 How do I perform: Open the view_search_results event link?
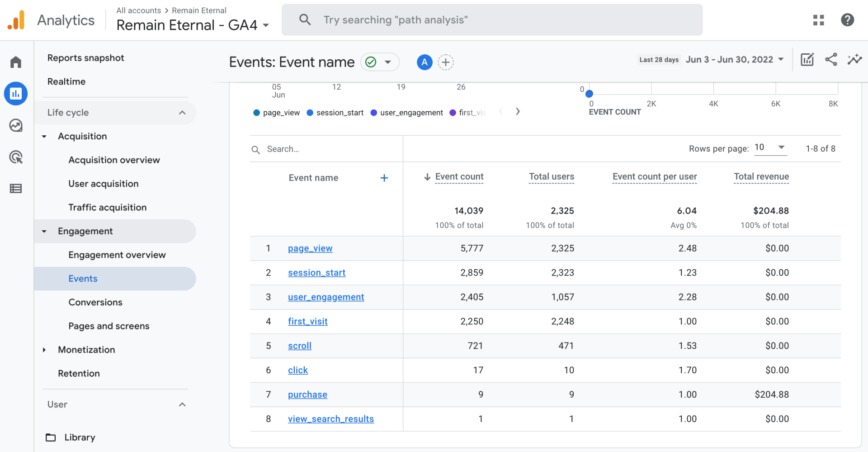click(x=331, y=419)
